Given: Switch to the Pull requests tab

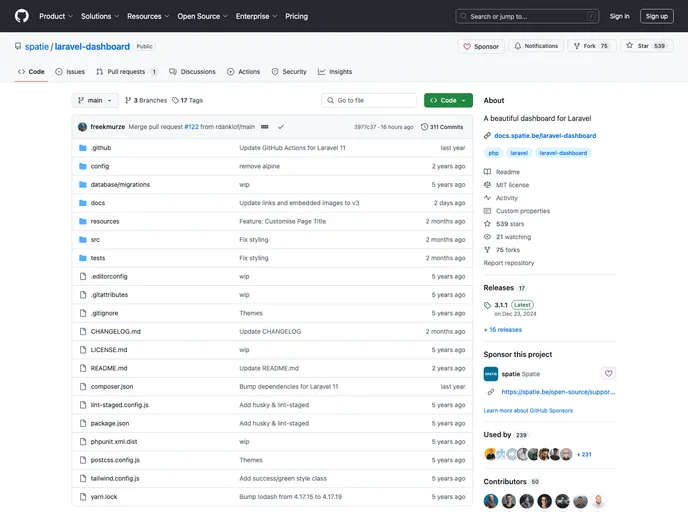Looking at the screenshot, I should pos(127,72).
